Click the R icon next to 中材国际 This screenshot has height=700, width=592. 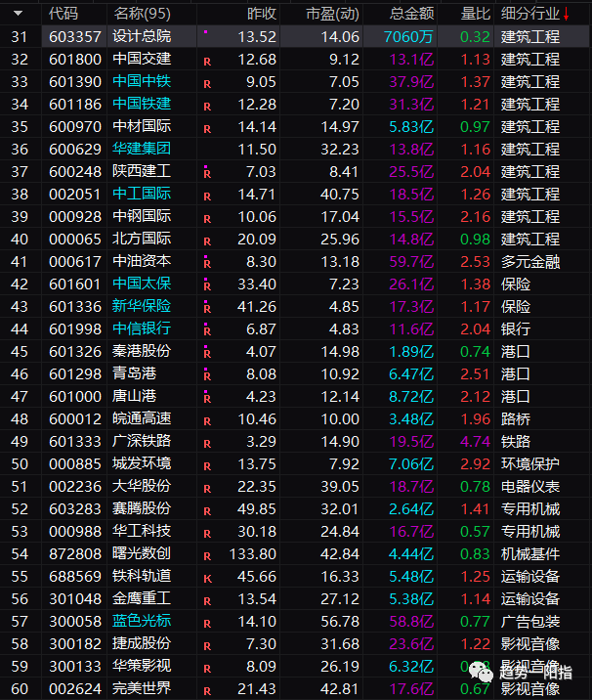tap(207, 129)
